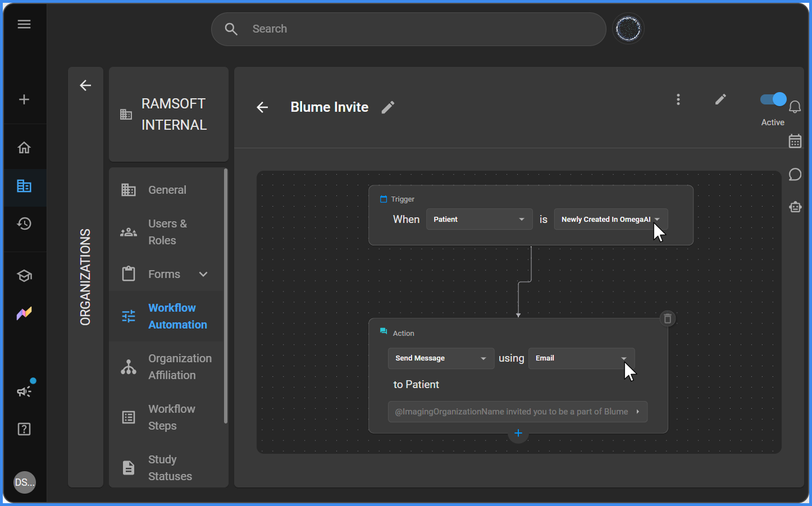This screenshot has width=812, height=506.
Task: Delete the Action step with trash icon
Action: [x=668, y=319]
